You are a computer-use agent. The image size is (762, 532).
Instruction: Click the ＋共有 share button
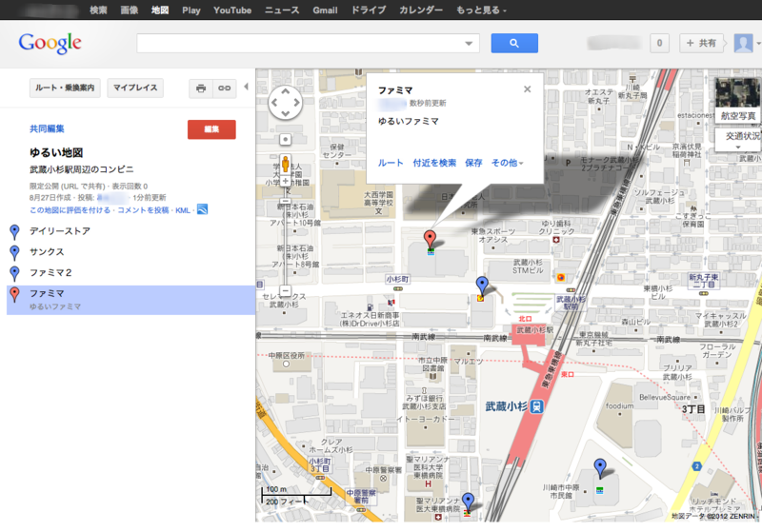tap(701, 43)
